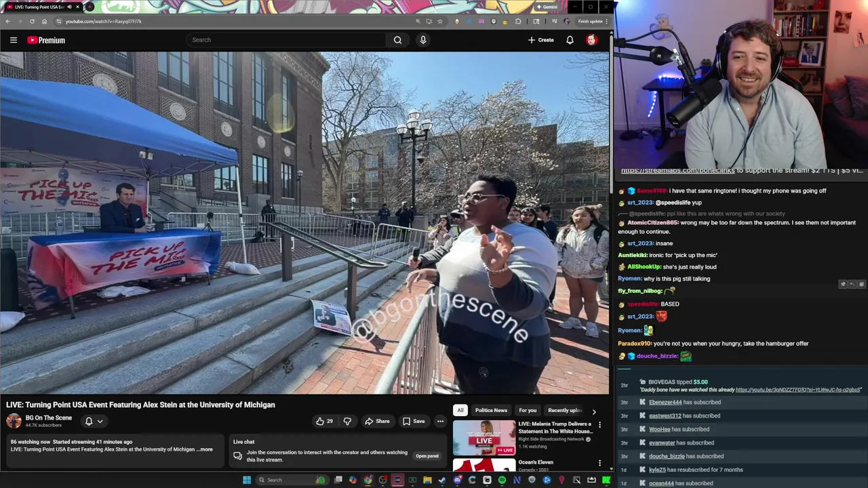
Task: Close the LIVE Turning Point USA tab
Action: coord(77,7)
